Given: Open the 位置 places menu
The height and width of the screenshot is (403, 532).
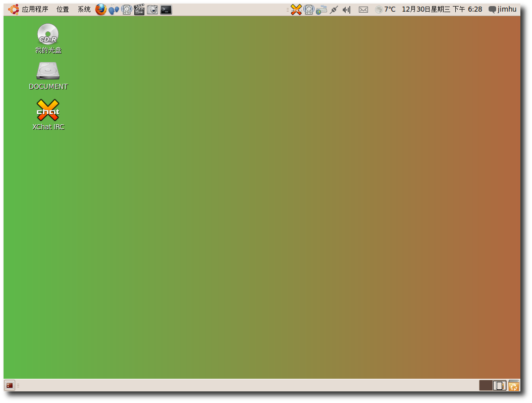Looking at the screenshot, I should 63,9.
